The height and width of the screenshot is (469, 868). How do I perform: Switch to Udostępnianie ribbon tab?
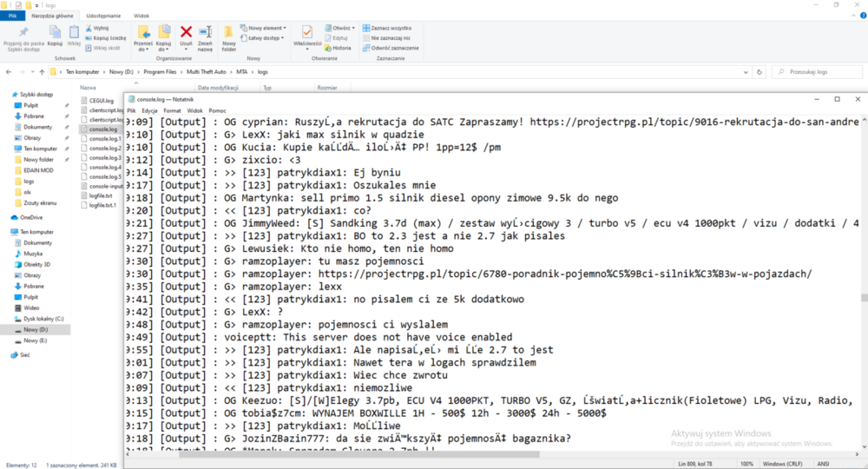point(103,16)
